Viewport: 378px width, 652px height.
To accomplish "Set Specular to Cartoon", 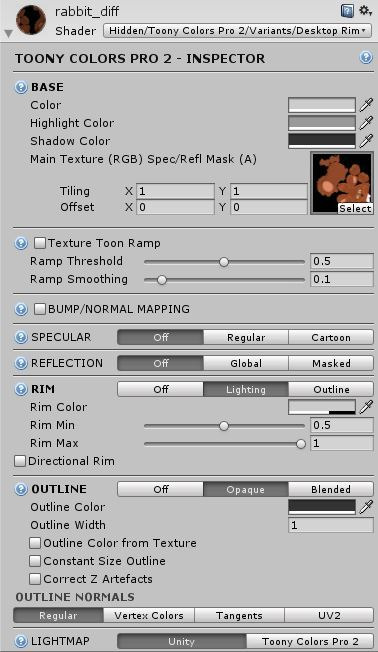I will tap(331, 337).
